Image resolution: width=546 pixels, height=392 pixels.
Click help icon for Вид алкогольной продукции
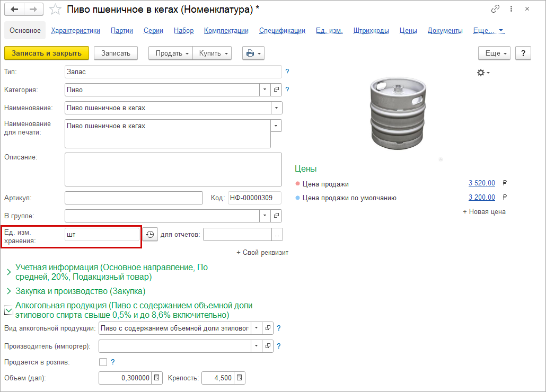tap(279, 328)
